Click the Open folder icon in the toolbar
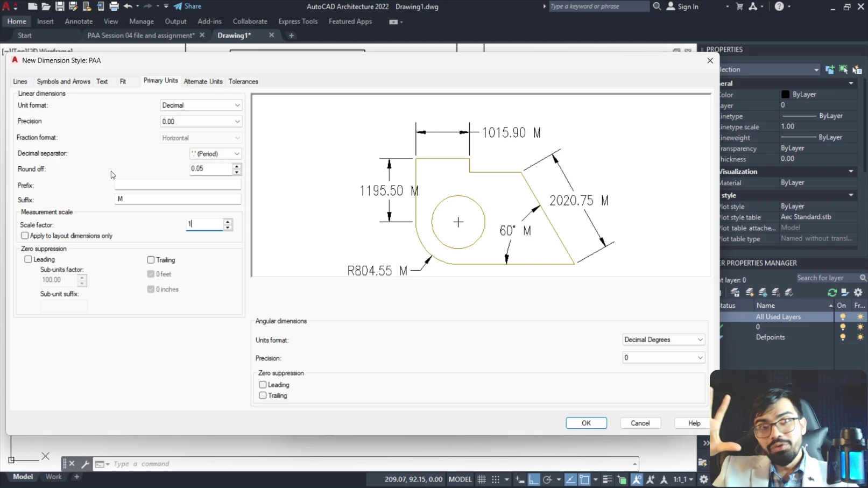The width and height of the screenshot is (868, 488). coord(46,6)
